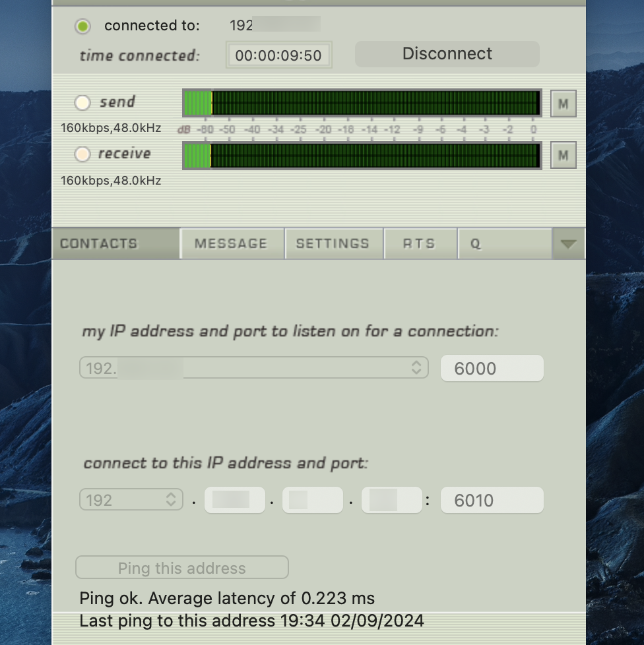Open the triangle menu beside Q tab
Viewport: 644px width, 645px height.
pos(567,244)
